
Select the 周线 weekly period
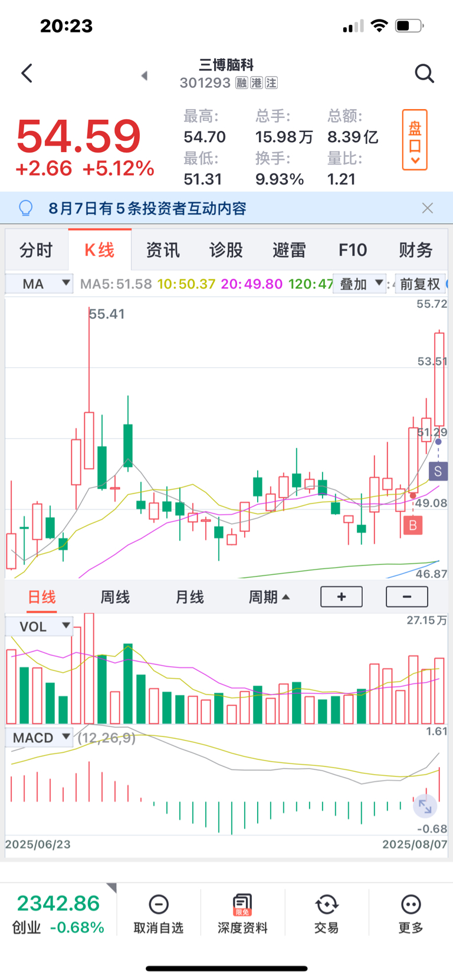pyautogui.click(x=115, y=597)
